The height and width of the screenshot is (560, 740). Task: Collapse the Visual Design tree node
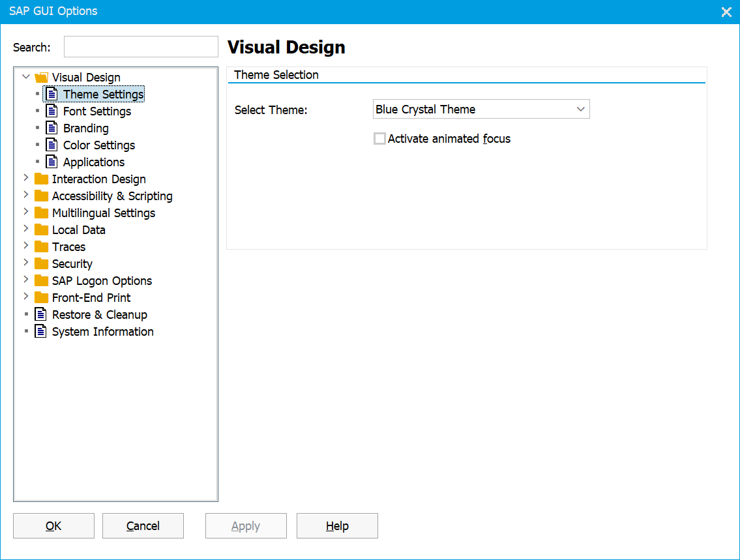point(26,77)
